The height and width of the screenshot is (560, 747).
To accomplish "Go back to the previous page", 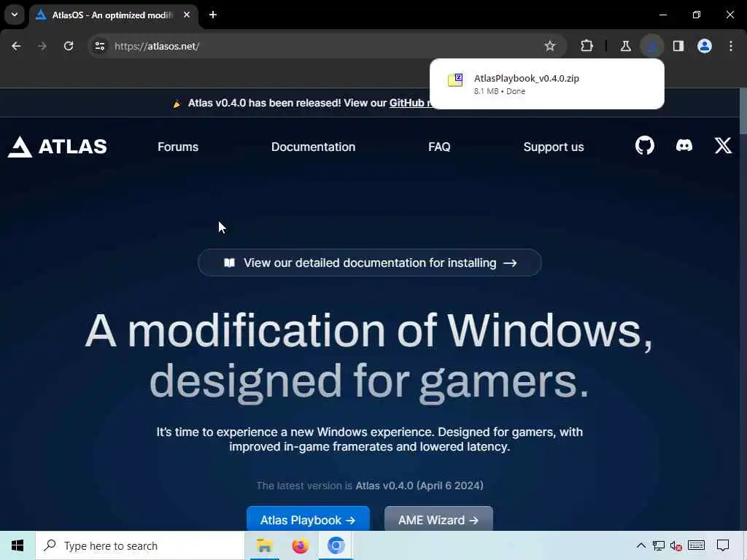I will (16, 46).
